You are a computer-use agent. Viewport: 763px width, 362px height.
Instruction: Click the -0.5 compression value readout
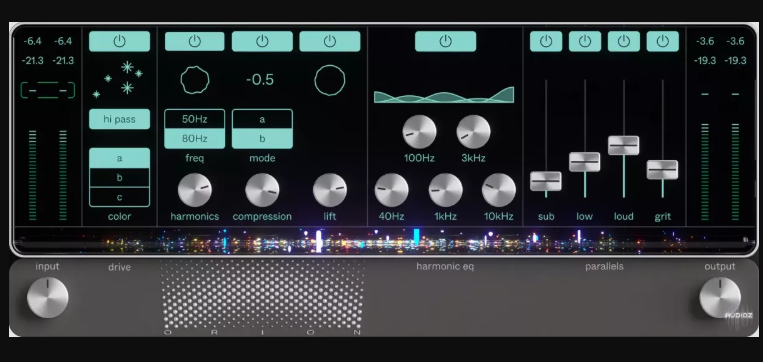[260, 80]
